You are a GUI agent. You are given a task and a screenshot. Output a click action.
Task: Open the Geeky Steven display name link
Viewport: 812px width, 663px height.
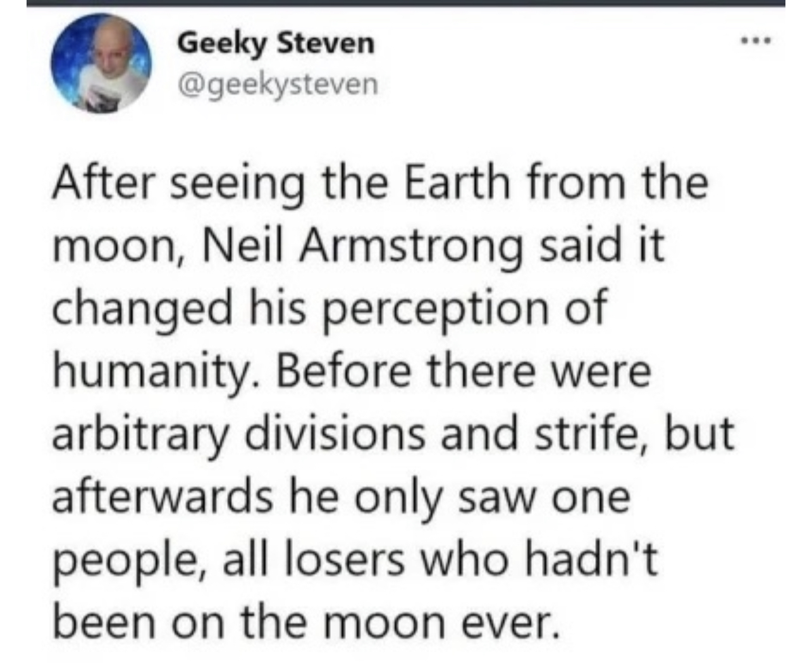coord(276,43)
